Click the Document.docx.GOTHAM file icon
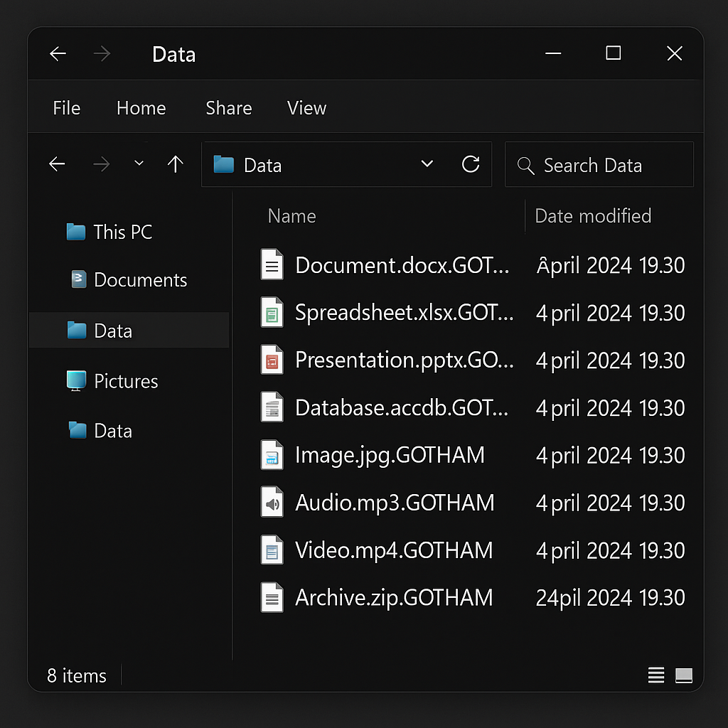This screenshot has width=728, height=728. (272, 265)
